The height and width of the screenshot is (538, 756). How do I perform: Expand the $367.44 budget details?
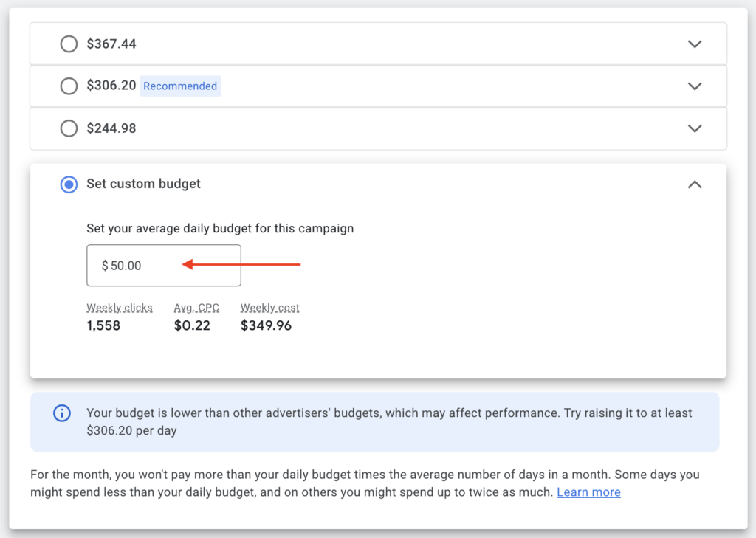[x=695, y=44]
